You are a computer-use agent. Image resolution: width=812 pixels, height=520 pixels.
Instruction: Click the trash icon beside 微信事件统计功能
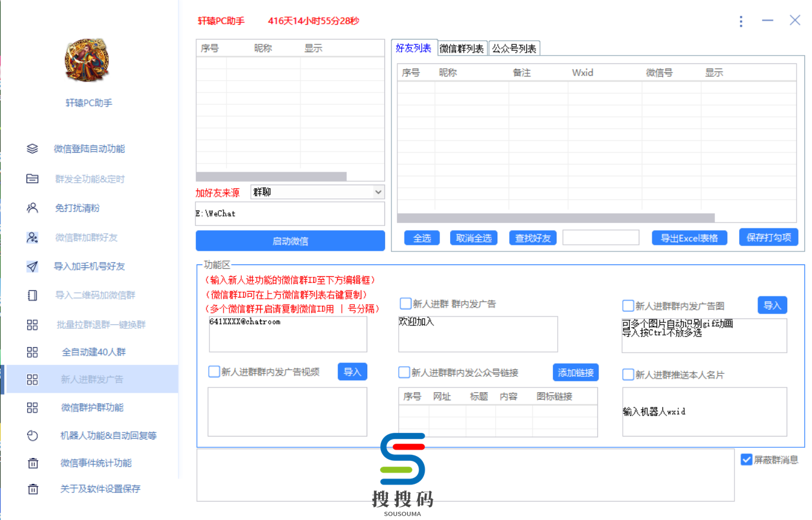click(x=33, y=463)
